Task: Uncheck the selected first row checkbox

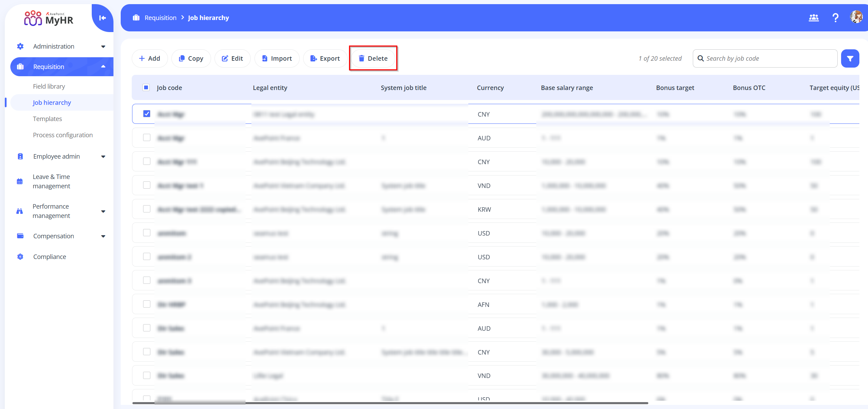Action: pyautogui.click(x=147, y=114)
